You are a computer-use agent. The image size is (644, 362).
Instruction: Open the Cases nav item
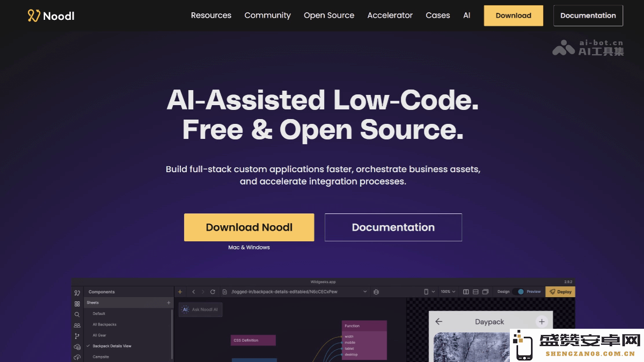tap(438, 16)
